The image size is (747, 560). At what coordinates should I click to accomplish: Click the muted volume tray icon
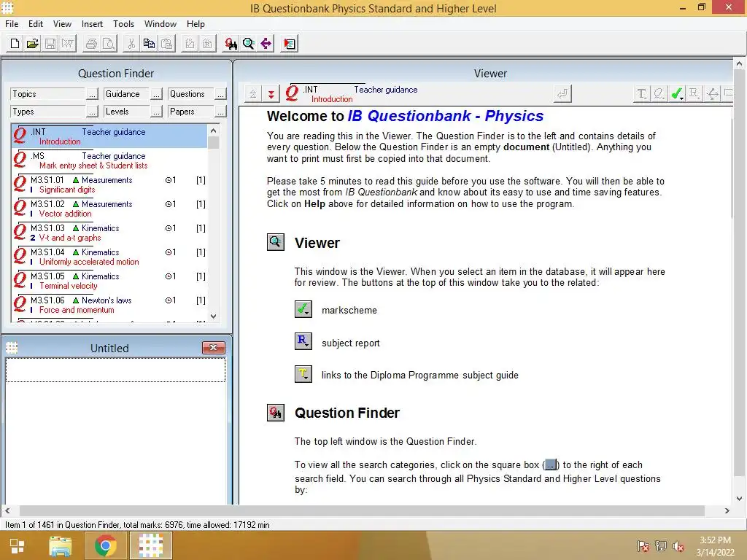678,546
